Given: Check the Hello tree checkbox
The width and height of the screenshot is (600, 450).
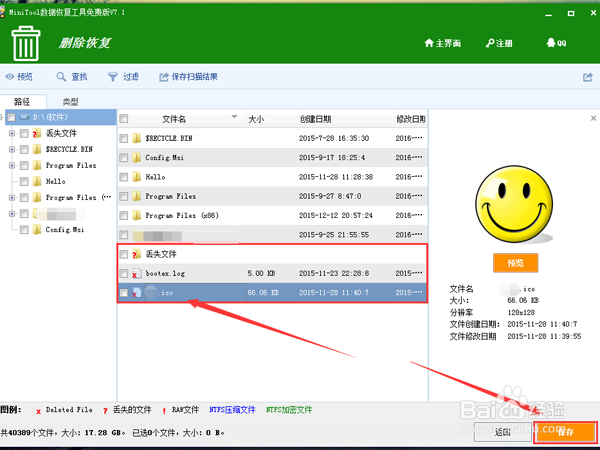Looking at the screenshot, I should 24,181.
